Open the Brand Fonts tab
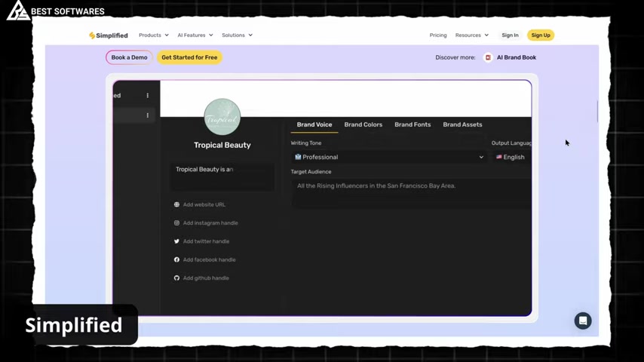 [412, 124]
